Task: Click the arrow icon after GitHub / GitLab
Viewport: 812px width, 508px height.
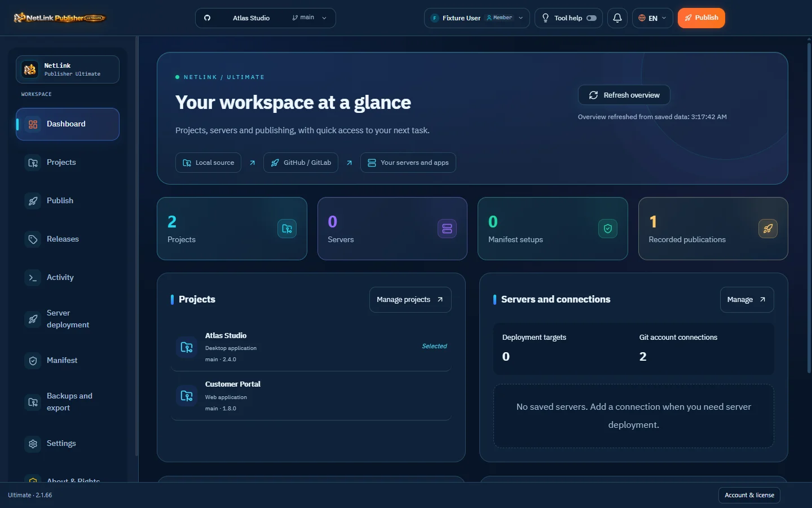Action: click(349, 163)
